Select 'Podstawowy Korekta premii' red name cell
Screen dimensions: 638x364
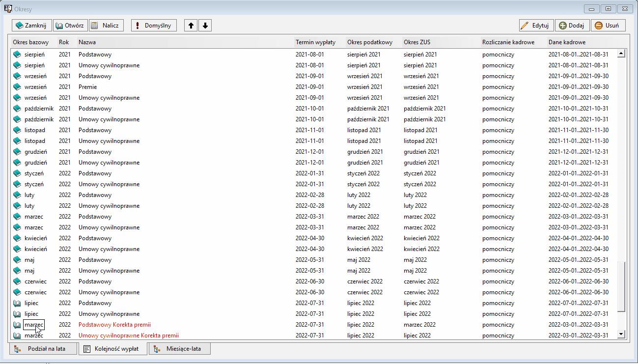pos(114,325)
